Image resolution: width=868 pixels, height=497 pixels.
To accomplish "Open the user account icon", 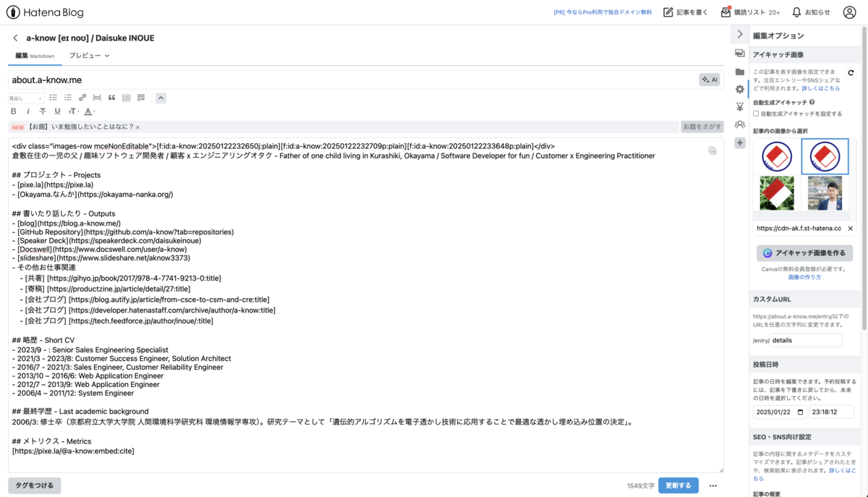I will tap(848, 12).
